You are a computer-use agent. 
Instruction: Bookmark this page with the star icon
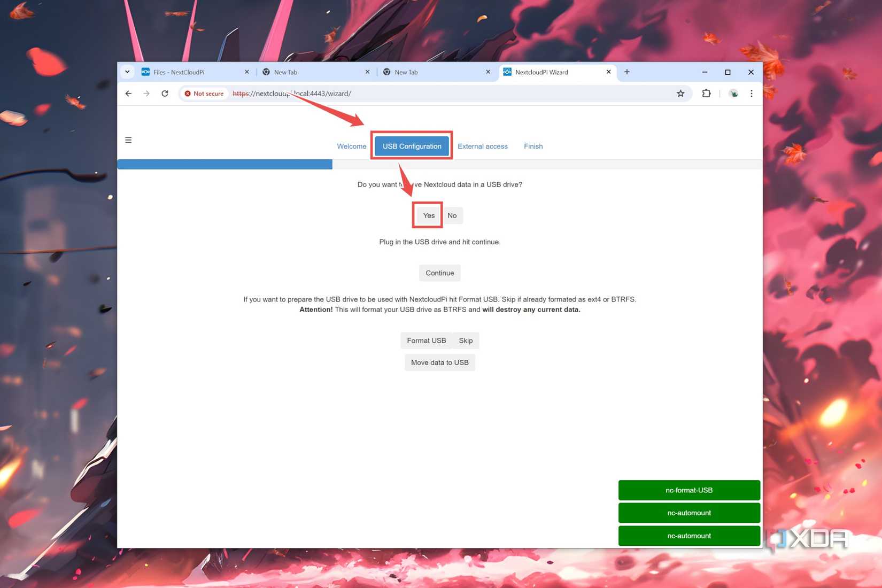tap(680, 94)
